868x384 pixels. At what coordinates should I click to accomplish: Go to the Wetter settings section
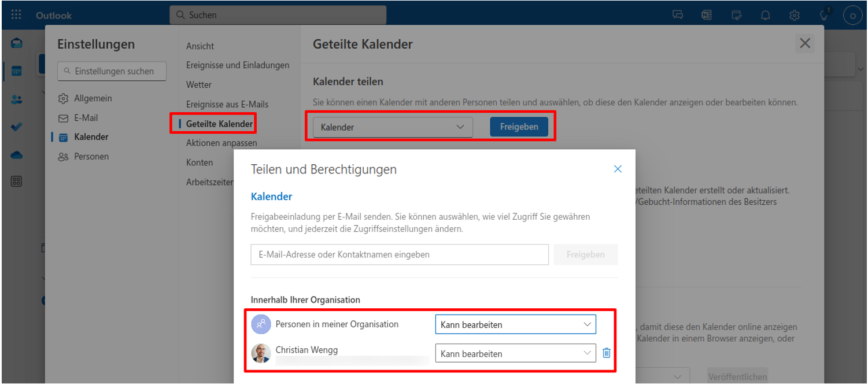tap(199, 84)
